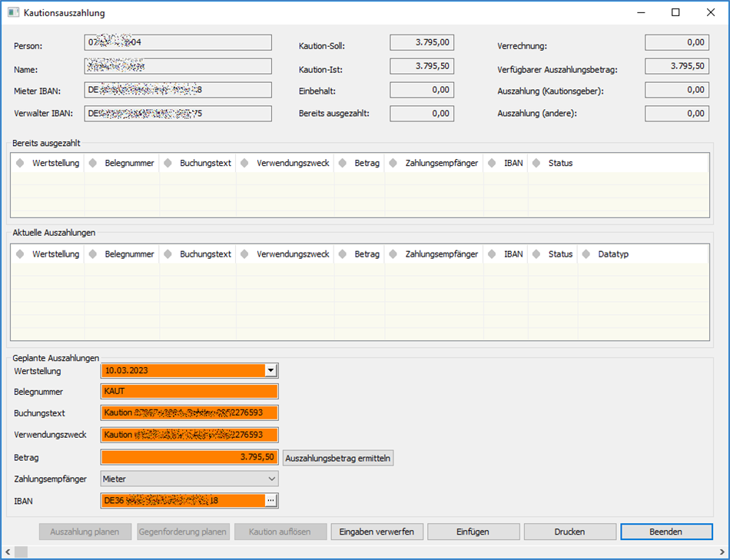This screenshot has height=560, width=730.
Task: Click left arrow of horizontal scrollbar
Action: [8, 552]
